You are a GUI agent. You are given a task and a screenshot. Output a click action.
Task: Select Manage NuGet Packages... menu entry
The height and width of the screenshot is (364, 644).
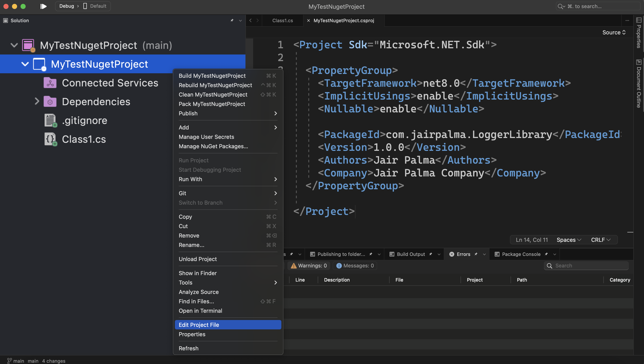tap(213, 146)
